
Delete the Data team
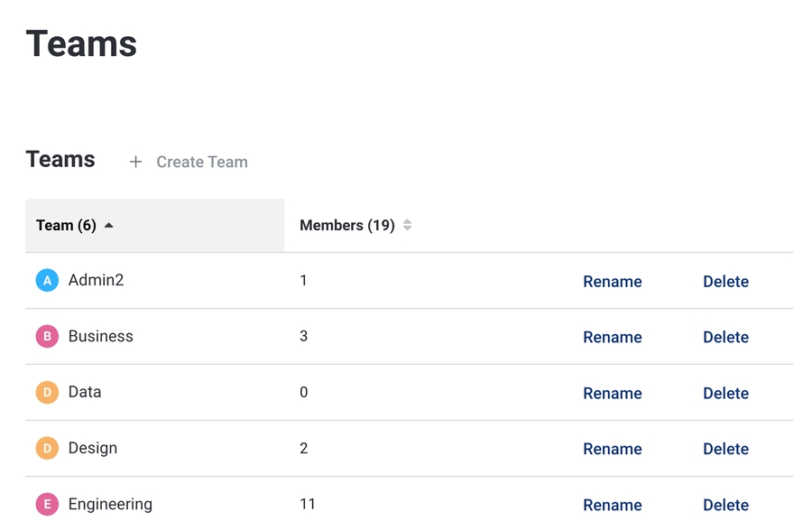coord(725,394)
